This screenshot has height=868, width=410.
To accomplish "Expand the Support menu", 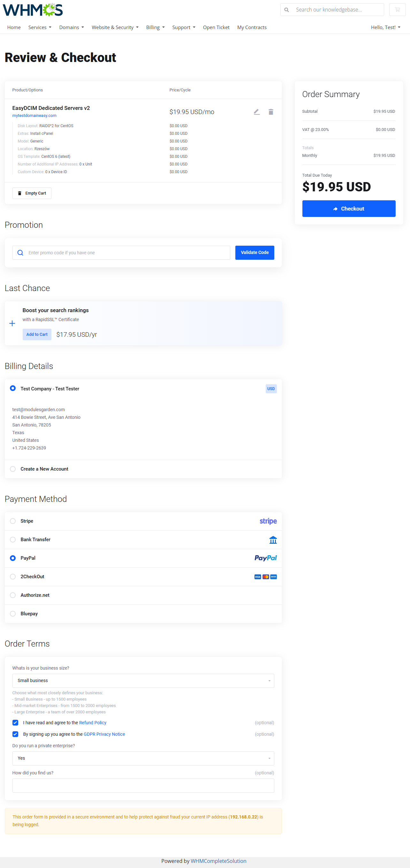I will [184, 27].
